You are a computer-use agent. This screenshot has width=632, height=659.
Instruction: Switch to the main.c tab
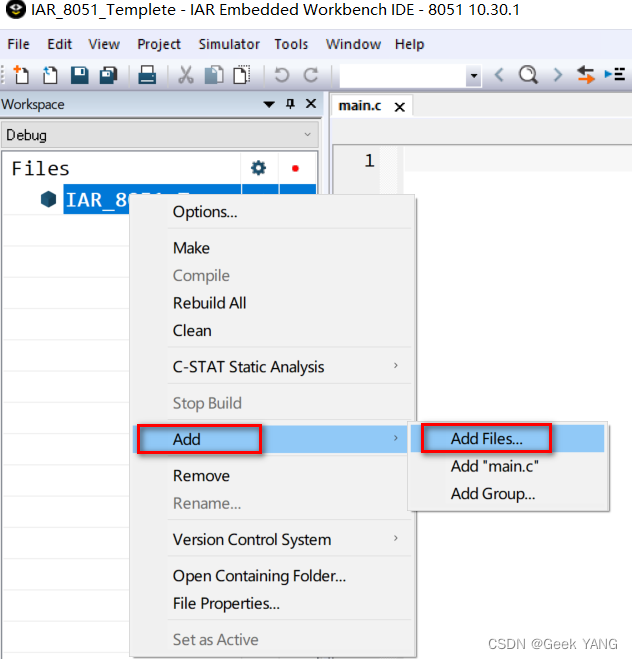[360, 106]
